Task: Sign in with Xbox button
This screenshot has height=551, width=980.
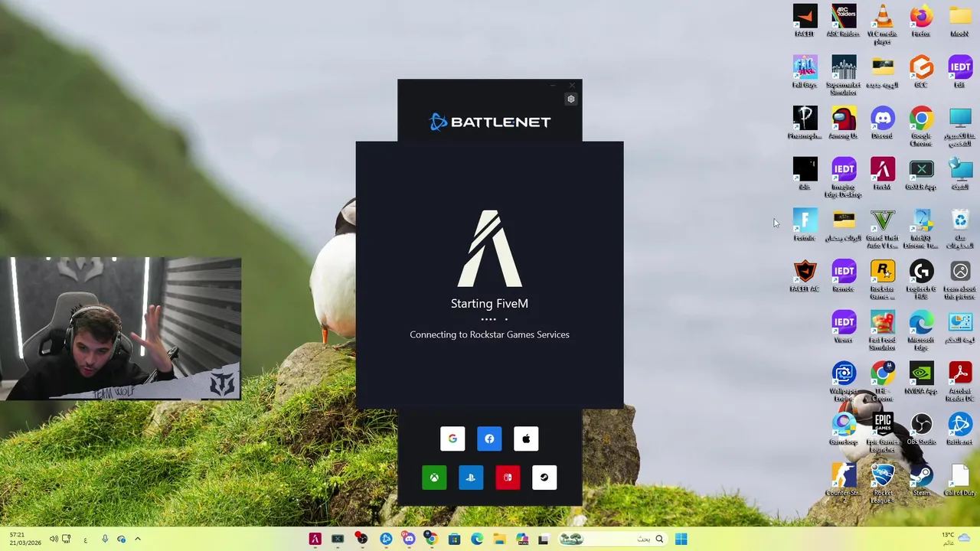Action: tap(434, 478)
